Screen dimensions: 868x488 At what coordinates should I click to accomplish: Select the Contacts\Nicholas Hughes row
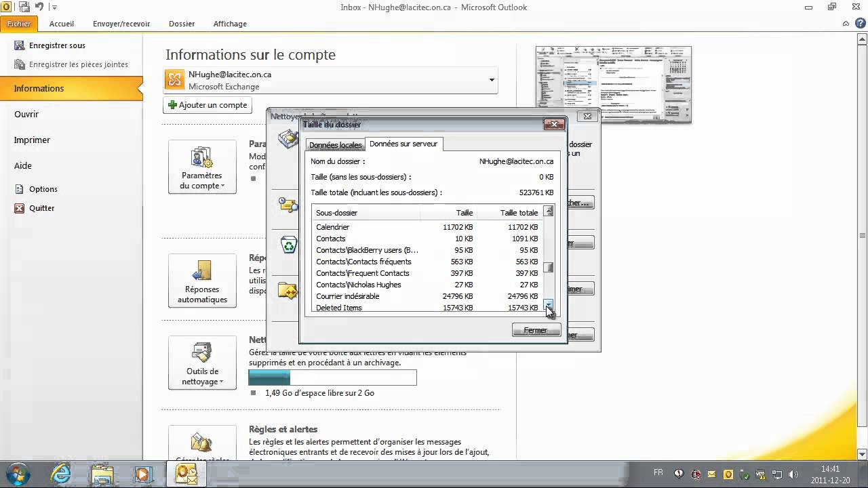point(427,285)
